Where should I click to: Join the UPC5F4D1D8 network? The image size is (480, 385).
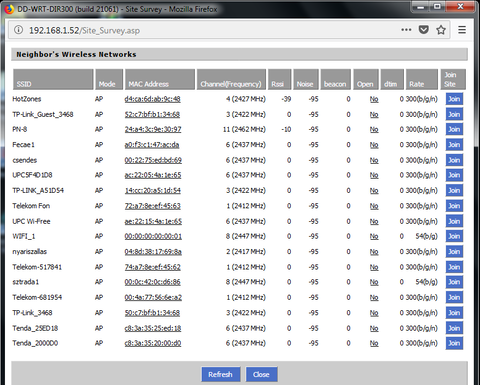[454, 175]
